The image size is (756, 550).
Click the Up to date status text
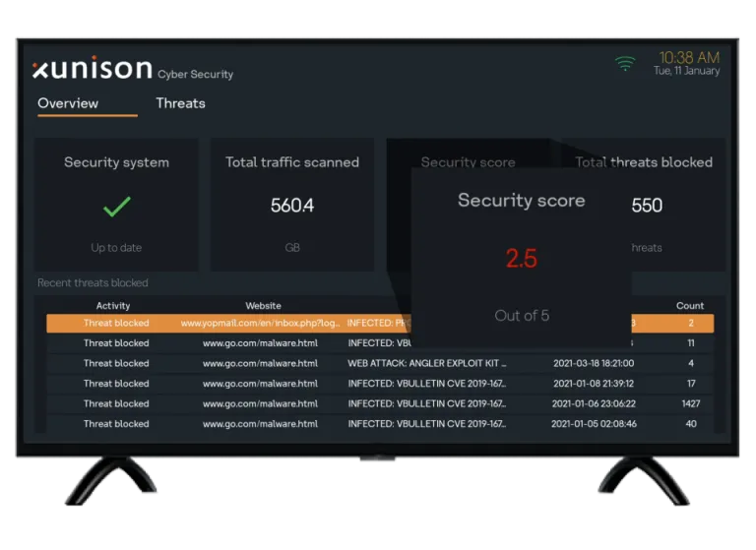(x=116, y=248)
